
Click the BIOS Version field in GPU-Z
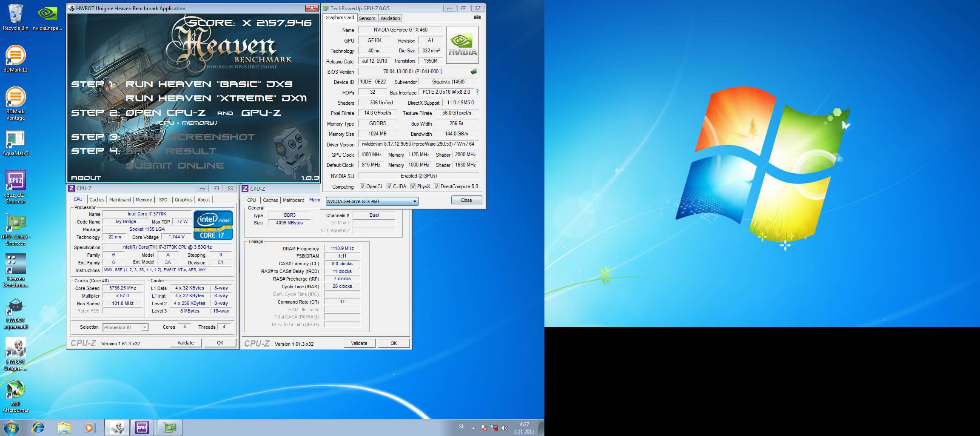(x=413, y=72)
